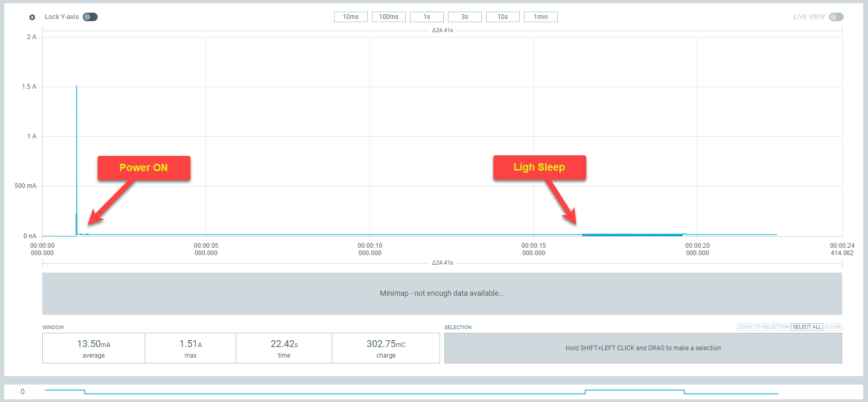Click the Minimap panel area

(442, 293)
